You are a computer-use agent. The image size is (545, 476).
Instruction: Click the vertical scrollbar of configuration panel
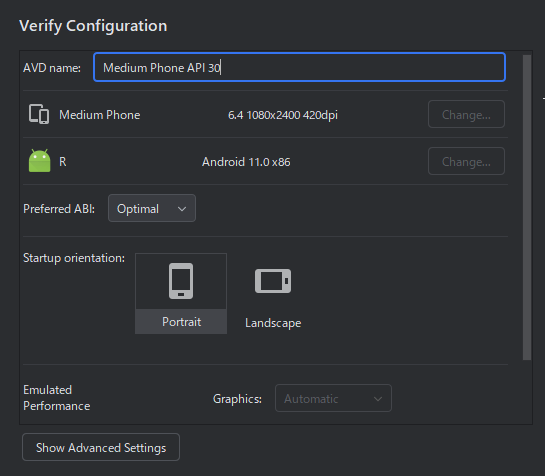(x=527, y=208)
